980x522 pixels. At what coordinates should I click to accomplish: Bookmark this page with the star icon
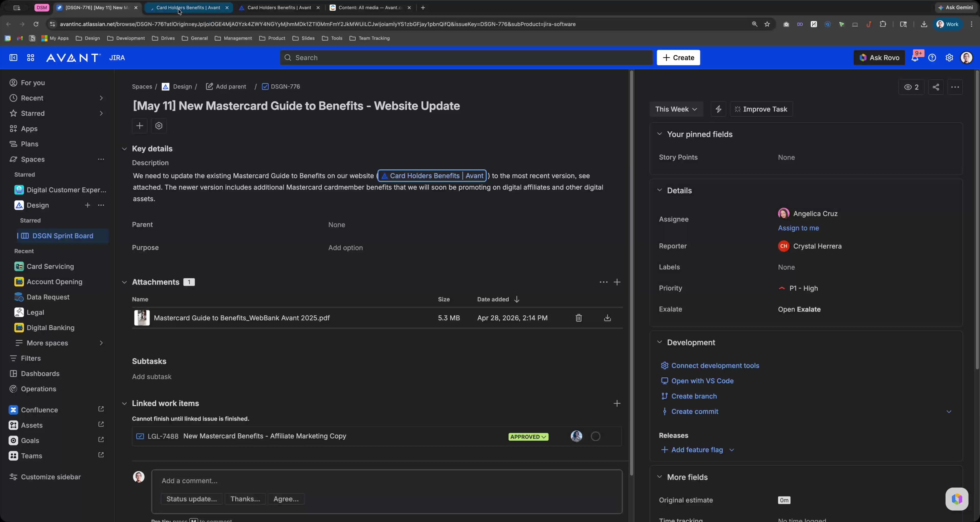pyautogui.click(x=767, y=24)
